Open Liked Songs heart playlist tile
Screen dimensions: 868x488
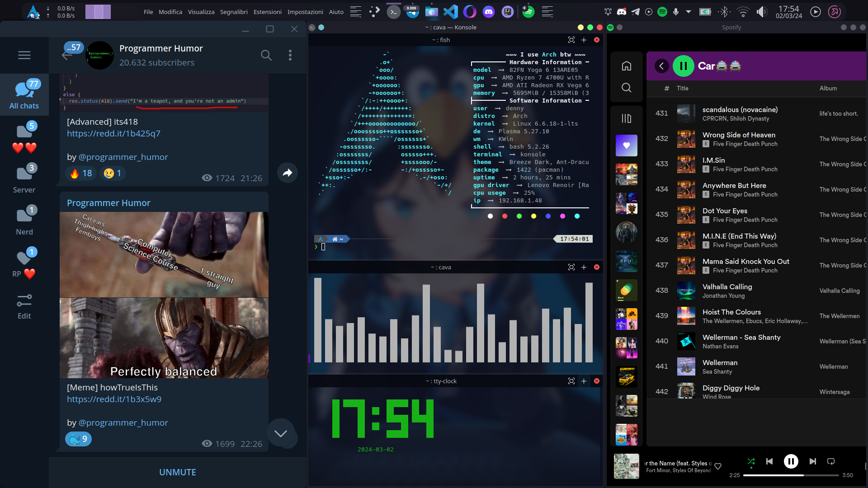pos(626,145)
